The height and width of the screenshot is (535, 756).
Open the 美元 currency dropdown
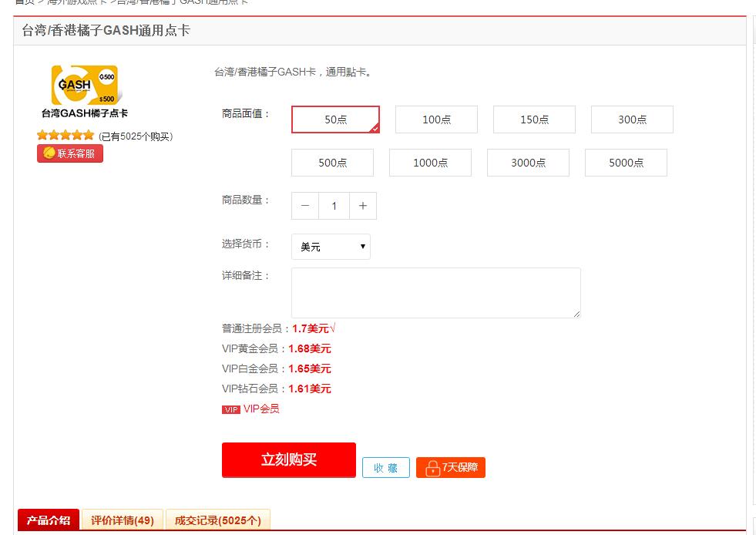(x=331, y=247)
